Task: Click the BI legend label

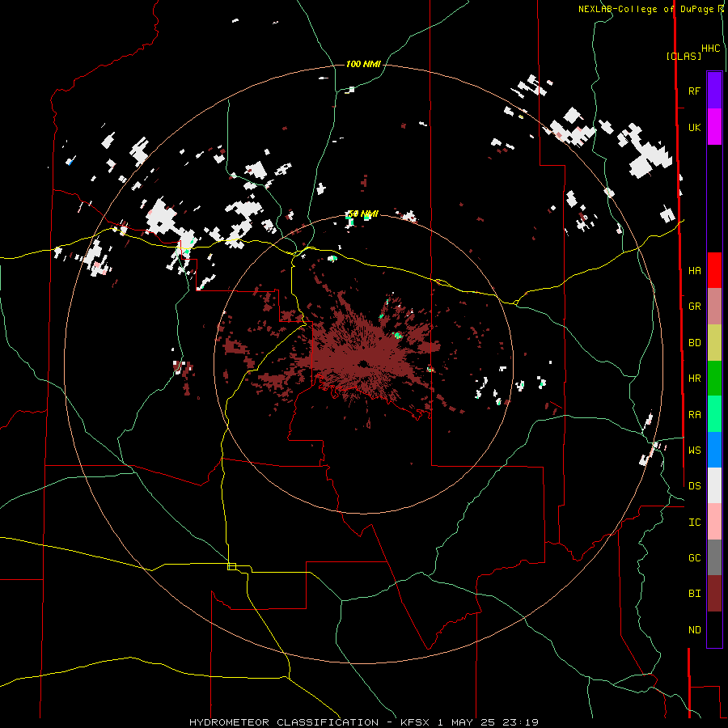Action: coord(694,594)
